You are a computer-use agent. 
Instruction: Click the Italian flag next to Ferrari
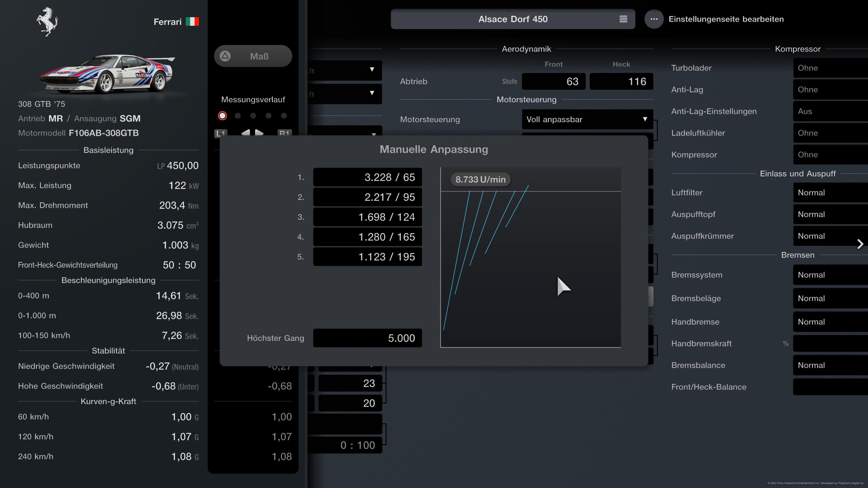pos(192,22)
